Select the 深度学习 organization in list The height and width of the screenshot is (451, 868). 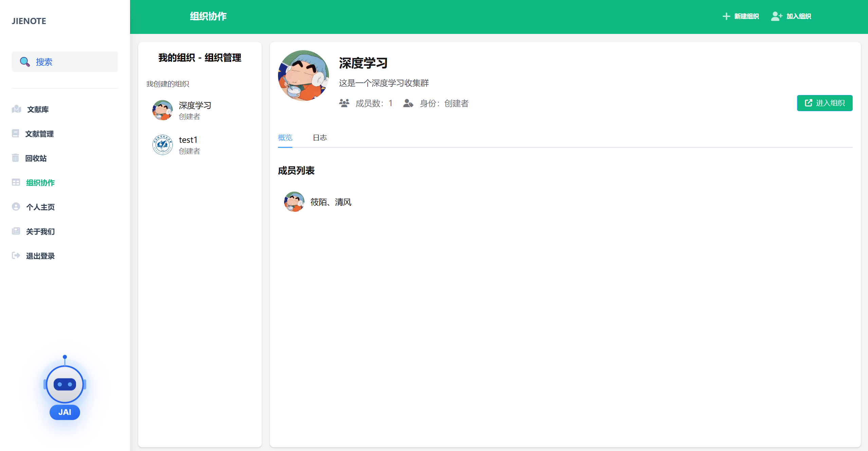(195, 110)
